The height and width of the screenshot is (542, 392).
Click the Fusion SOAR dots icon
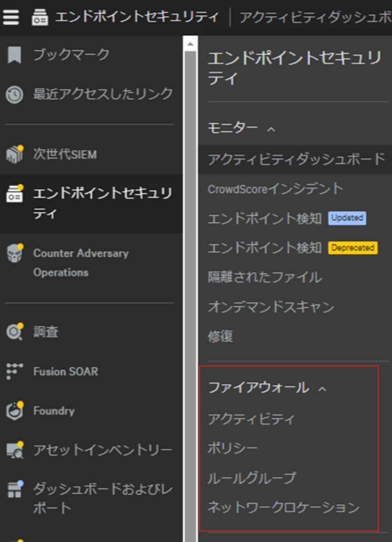pos(15,371)
